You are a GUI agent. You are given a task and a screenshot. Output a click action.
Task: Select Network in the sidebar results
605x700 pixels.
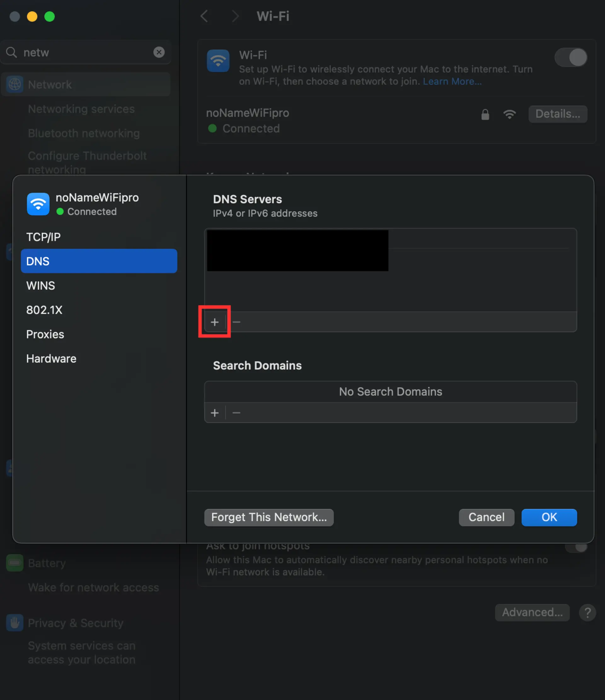(x=86, y=84)
